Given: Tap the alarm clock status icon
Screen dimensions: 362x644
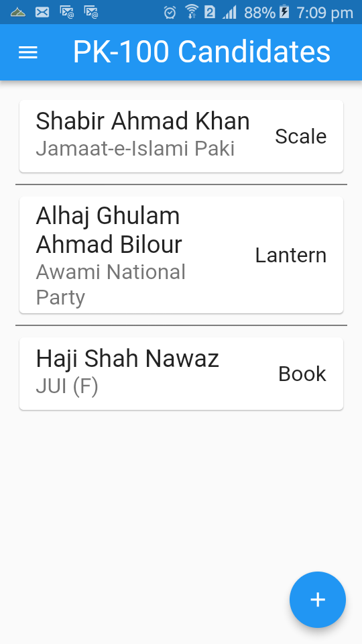Looking at the screenshot, I should click(170, 12).
